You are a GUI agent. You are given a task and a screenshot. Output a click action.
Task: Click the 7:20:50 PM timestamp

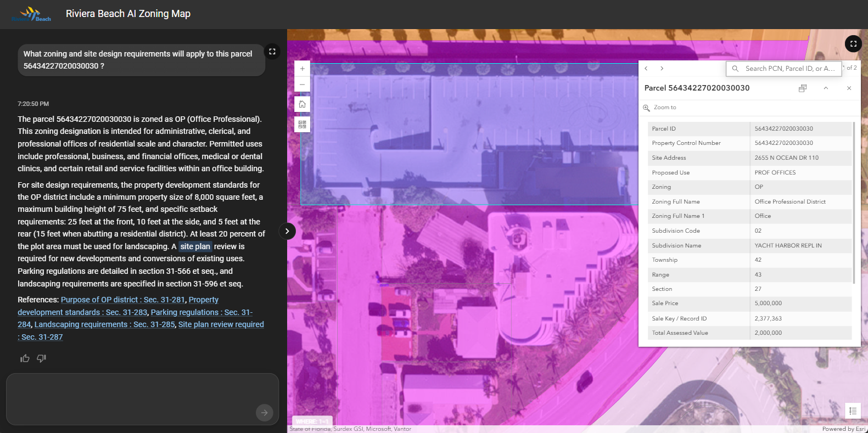pyautogui.click(x=33, y=104)
